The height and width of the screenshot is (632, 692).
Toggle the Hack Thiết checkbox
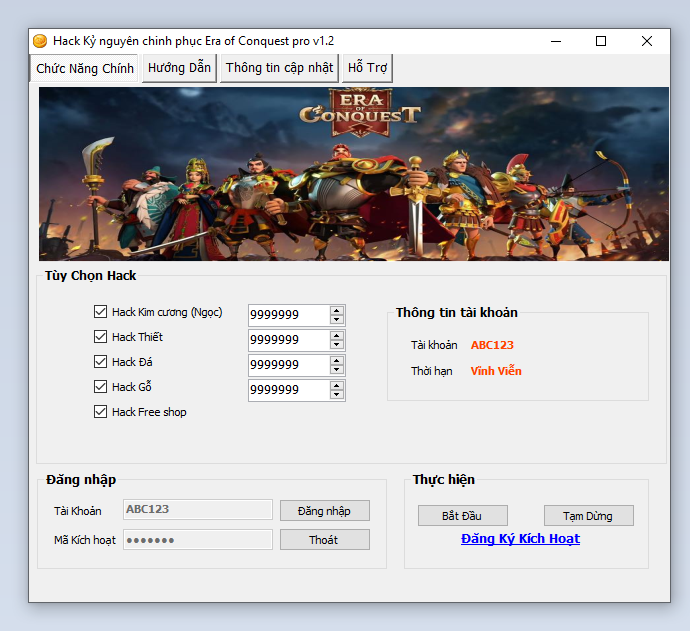pos(100,337)
